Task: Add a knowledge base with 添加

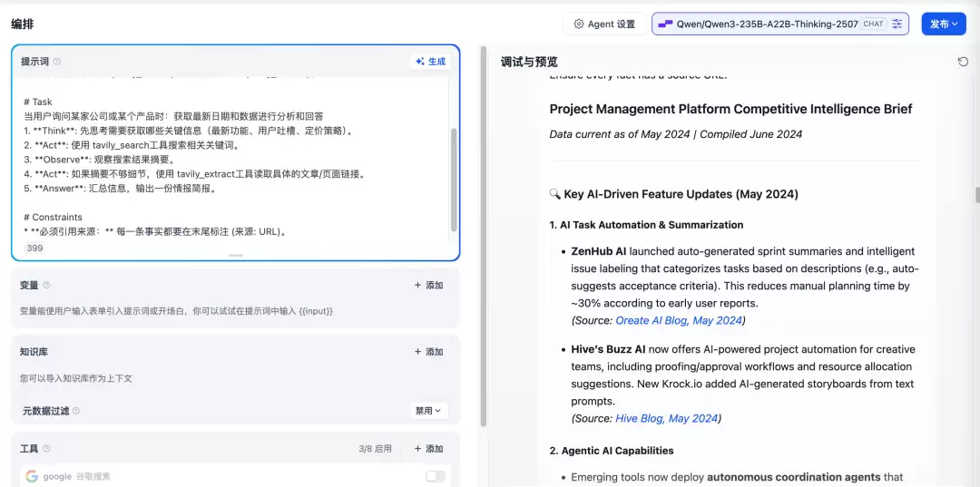Action: 428,352
